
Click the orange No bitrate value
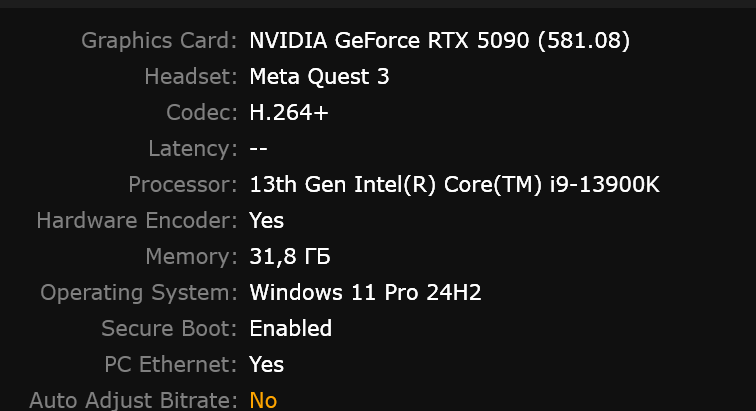tap(263, 400)
